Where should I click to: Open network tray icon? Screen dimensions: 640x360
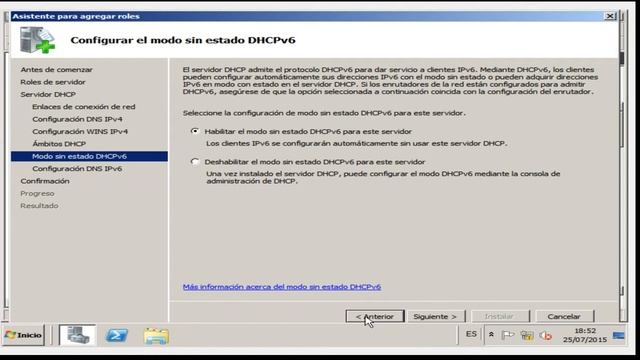(527, 336)
